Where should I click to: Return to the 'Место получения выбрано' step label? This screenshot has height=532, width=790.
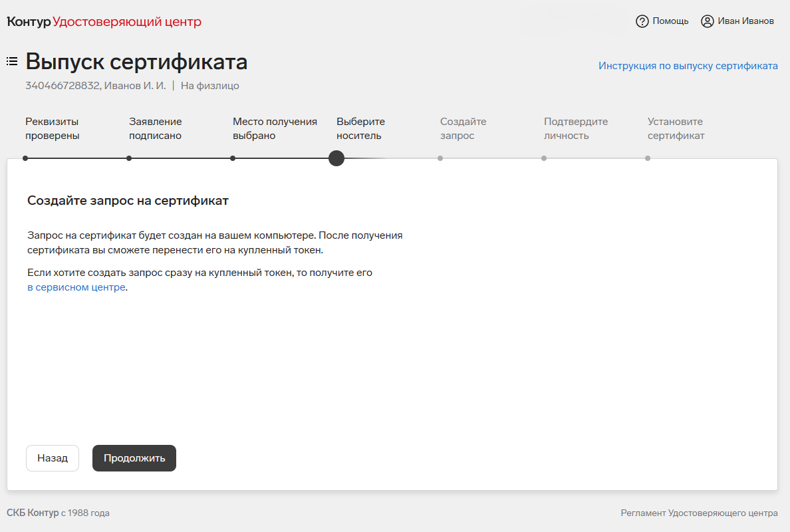(x=275, y=128)
